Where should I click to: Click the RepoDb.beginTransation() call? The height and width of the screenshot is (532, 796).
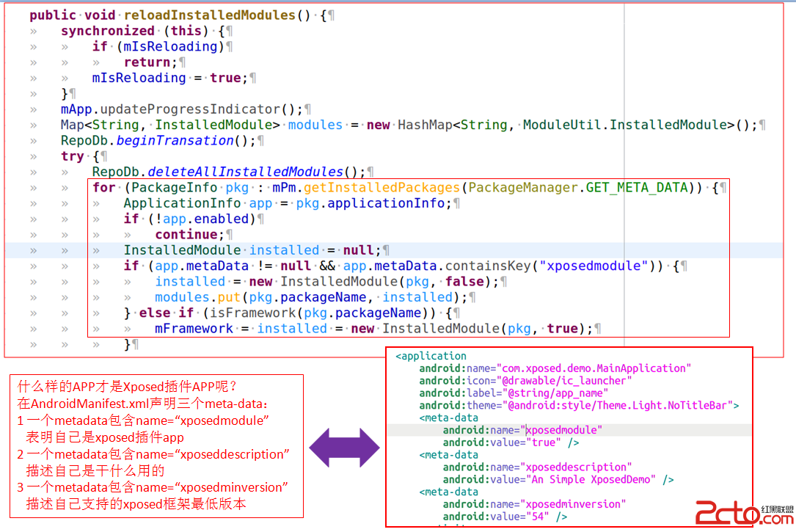pos(158,141)
